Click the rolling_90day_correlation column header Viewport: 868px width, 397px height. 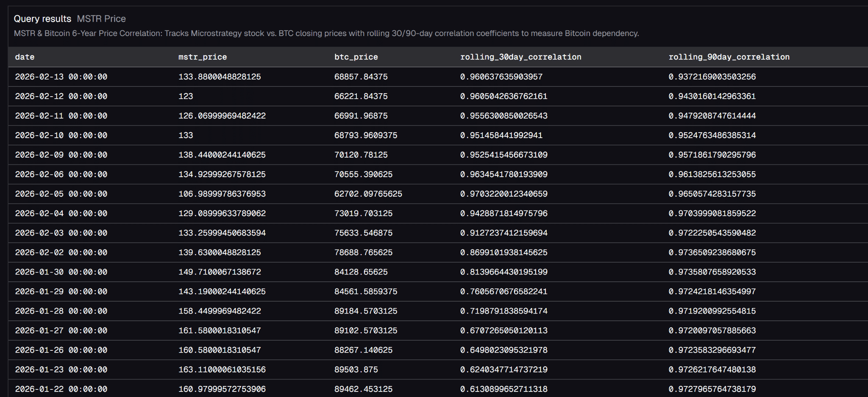tap(729, 57)
